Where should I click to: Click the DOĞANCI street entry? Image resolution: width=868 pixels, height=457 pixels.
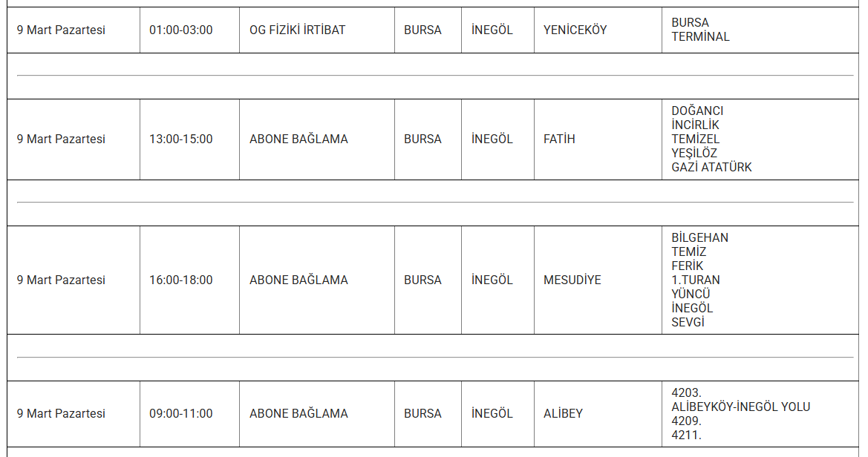click(x=697, y=111)
